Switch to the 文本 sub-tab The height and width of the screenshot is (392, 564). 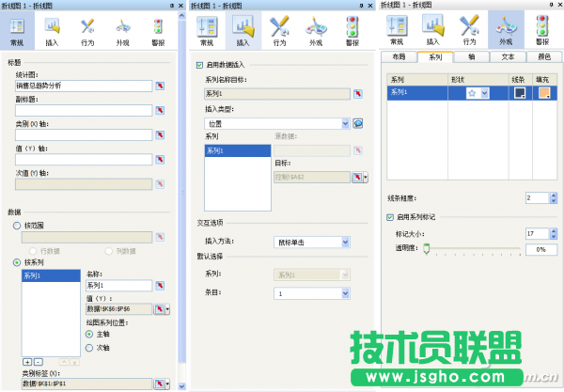pyautogui.click(x=508, y=56)
